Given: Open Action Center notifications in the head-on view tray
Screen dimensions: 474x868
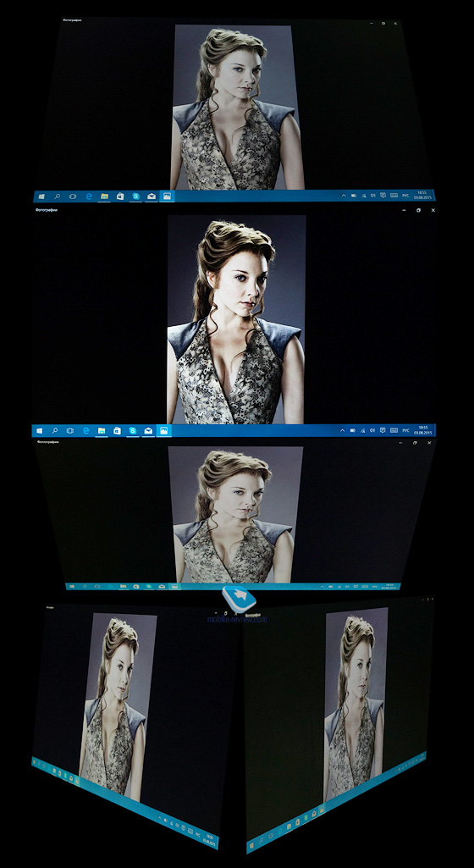Looking at the screenshot, I should click(x=383, y=430).
